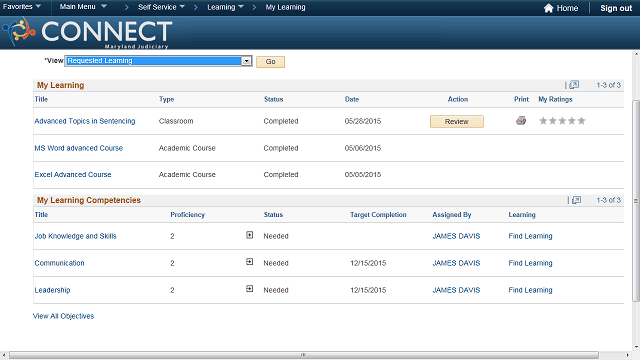Rate Advanced Topics in Sentencing two stars
Image resolution: width=640 pixels, height=360 pixels.
tap(553, 120)
